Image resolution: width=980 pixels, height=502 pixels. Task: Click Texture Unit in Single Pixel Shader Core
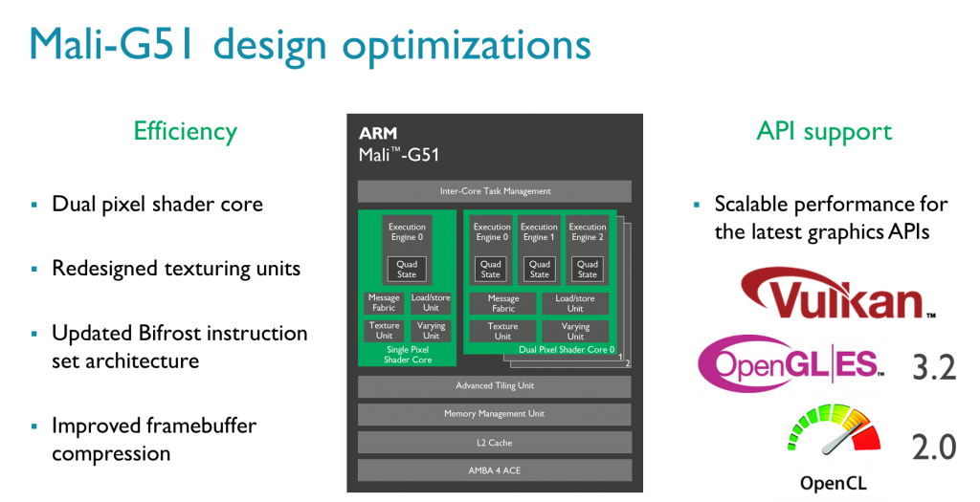(384, 330)
